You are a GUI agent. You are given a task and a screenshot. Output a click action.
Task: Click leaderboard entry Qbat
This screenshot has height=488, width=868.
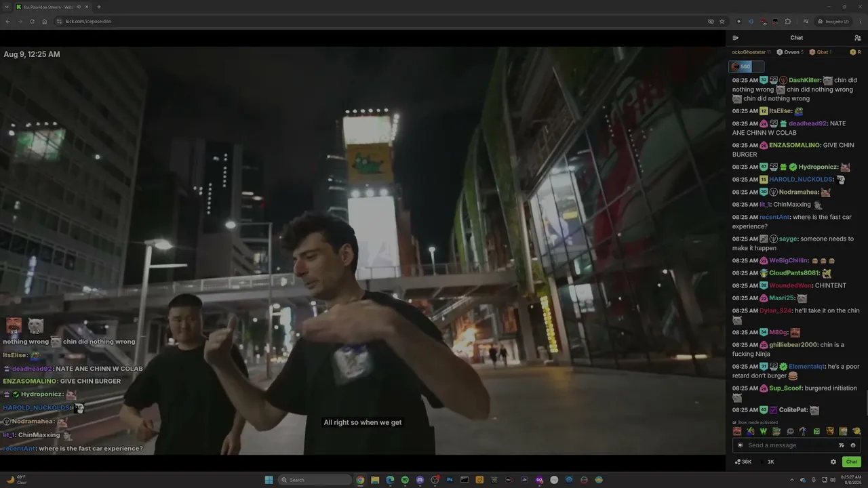click(821, 52)
